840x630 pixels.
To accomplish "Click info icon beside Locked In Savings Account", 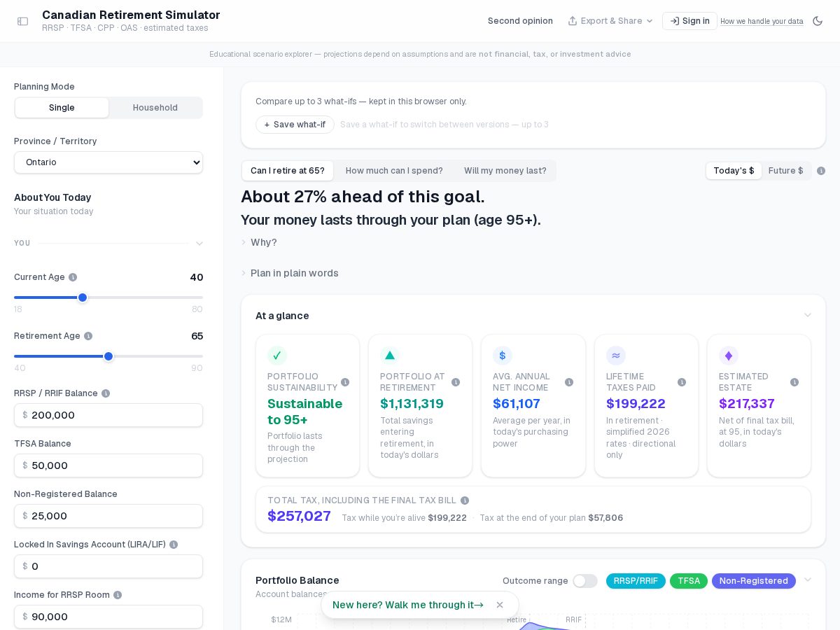I will [x=174, y=545].
